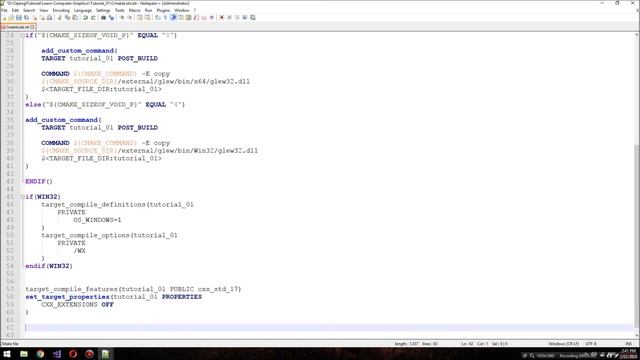Click the Paste toolbar icon
The width and height of the screenshot is (640, 360).
coord(75,18)
